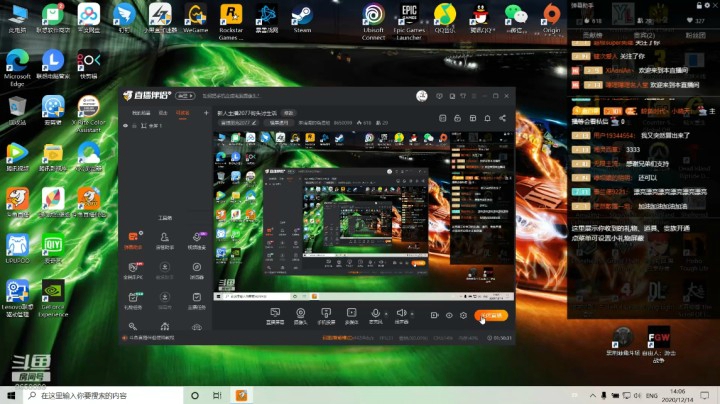Unlock the danmaku panel with lock icon
720x404 pixels.
(699, 6)
